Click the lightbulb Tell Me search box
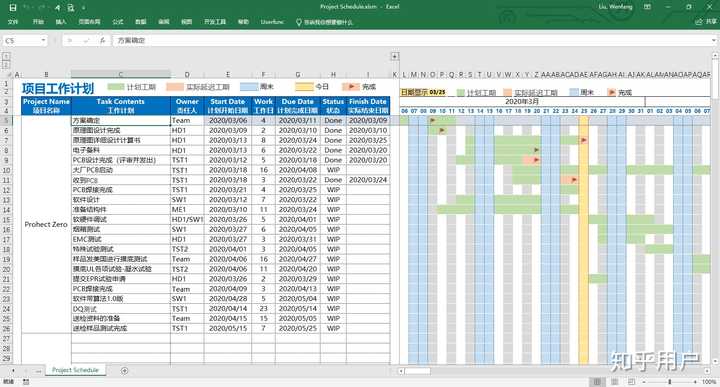Image resolution: width=720 pixels, height=387 pixels. (x=324, y=22)
